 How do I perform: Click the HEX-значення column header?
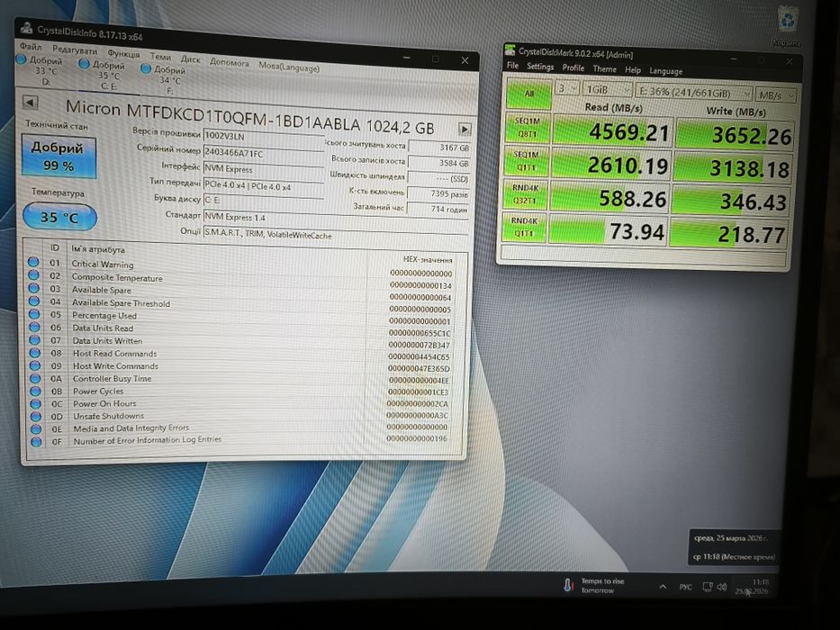(x=428, y=260)
